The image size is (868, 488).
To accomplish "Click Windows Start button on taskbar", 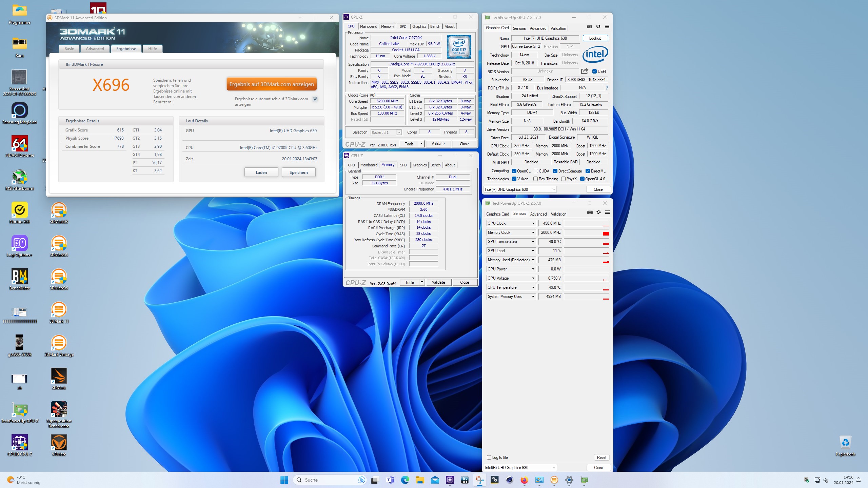I will [284, 480].
